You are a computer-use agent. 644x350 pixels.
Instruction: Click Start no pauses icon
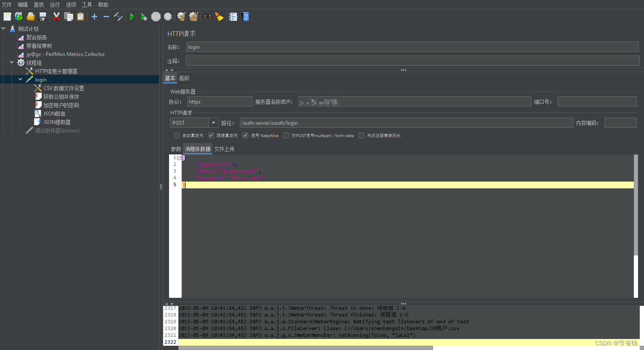coord(144,17)
